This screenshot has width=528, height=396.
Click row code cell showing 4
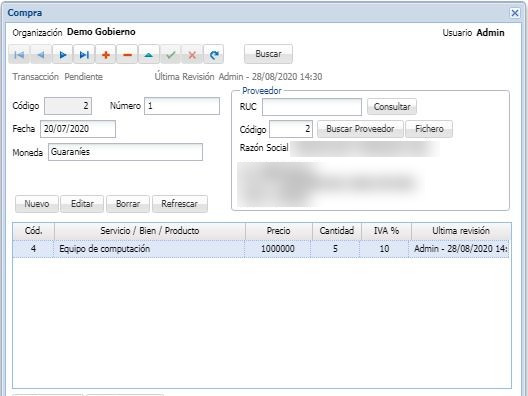33,249
